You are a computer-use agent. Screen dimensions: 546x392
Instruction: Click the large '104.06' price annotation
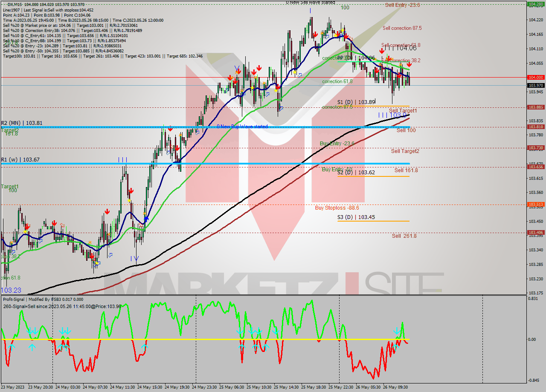click(x=406, y=48)
